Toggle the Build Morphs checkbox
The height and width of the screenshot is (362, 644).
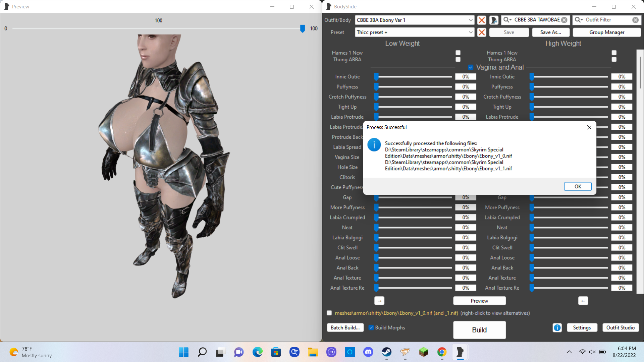click(371, 328)
